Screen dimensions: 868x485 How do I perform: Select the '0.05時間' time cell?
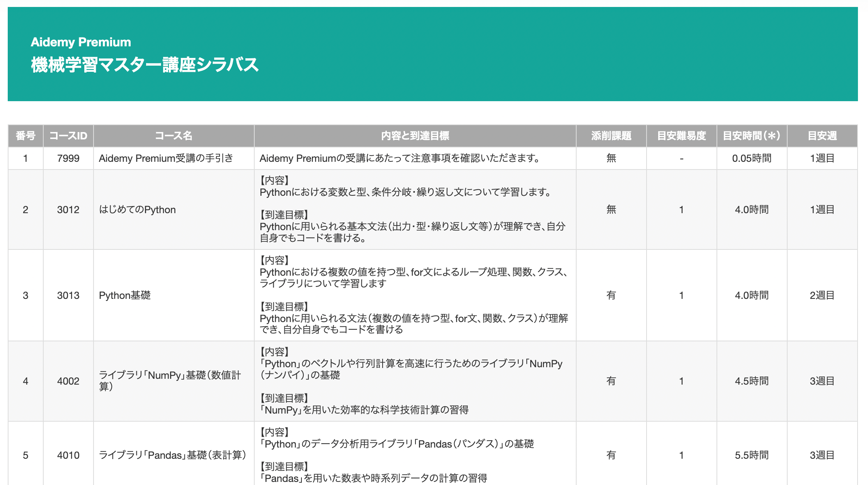click(752, 158)
